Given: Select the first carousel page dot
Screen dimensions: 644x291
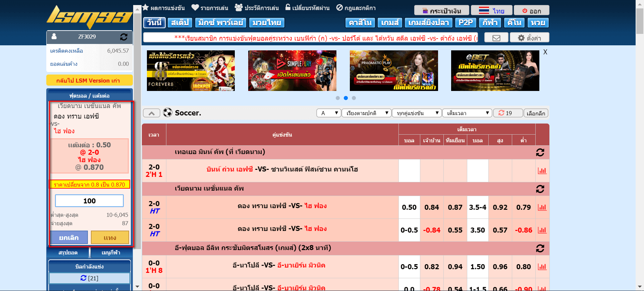Looking at the screenshot, I should click(337, 98).
